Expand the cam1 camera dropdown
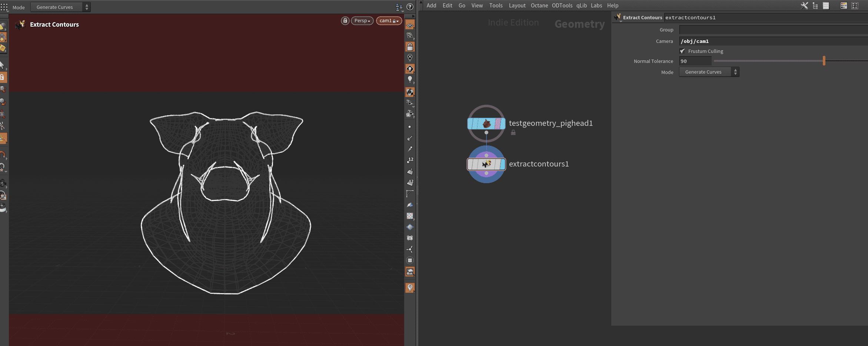The image size is (868, 346). tap(389, 21)
